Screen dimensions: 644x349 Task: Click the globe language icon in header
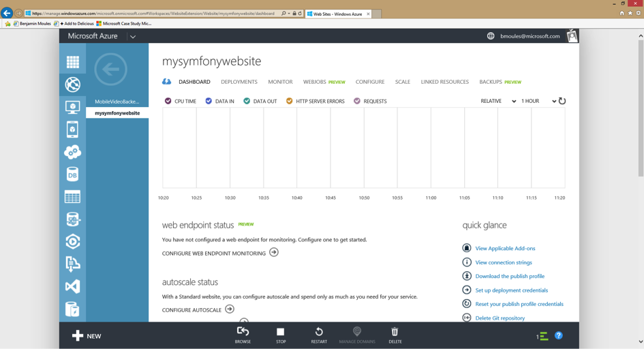coord(491,36)
